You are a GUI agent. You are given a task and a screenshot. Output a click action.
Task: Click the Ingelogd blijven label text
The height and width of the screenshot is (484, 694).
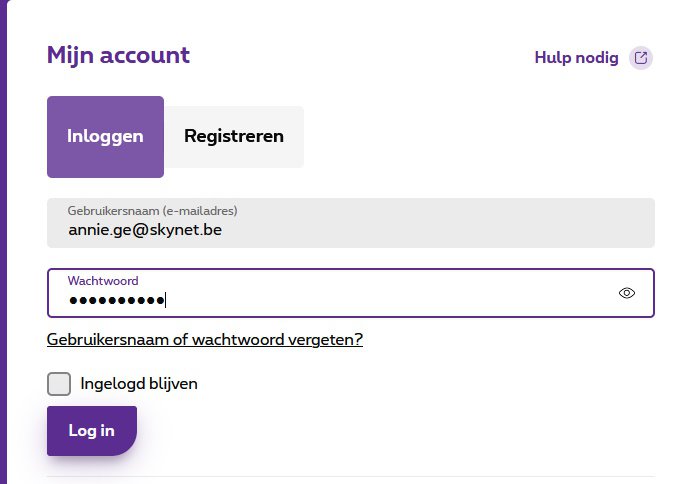pos(139,384)
